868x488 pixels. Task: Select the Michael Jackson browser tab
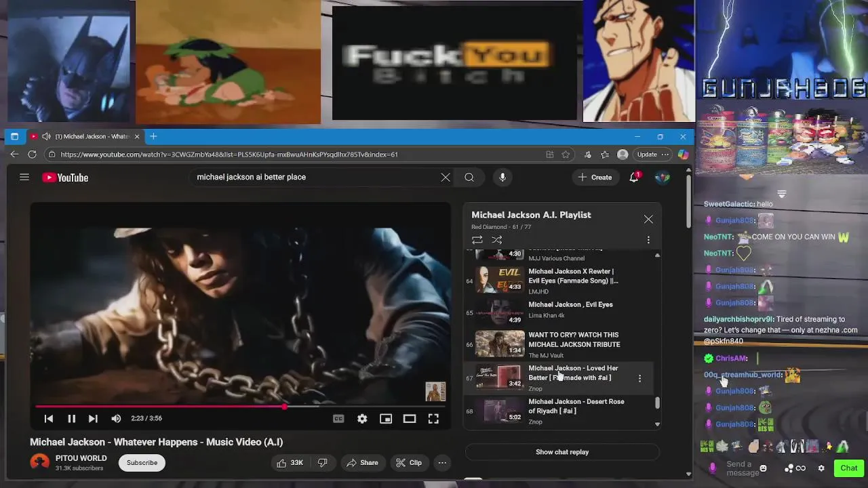85,136
